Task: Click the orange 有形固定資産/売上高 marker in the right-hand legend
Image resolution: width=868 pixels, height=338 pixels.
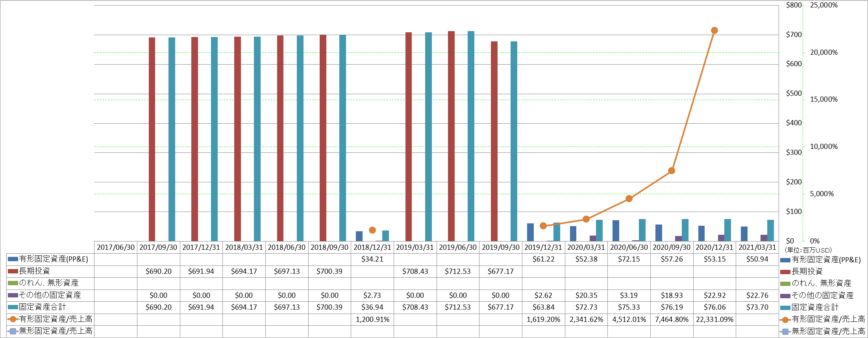Action: click(x=785, y=319)
